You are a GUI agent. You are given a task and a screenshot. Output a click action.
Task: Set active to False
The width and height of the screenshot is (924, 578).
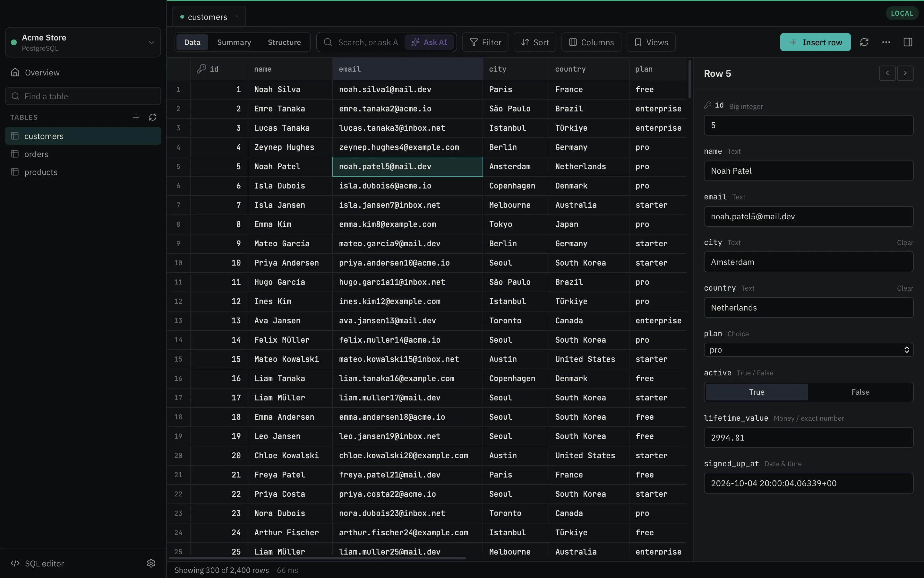coord(860,392)
